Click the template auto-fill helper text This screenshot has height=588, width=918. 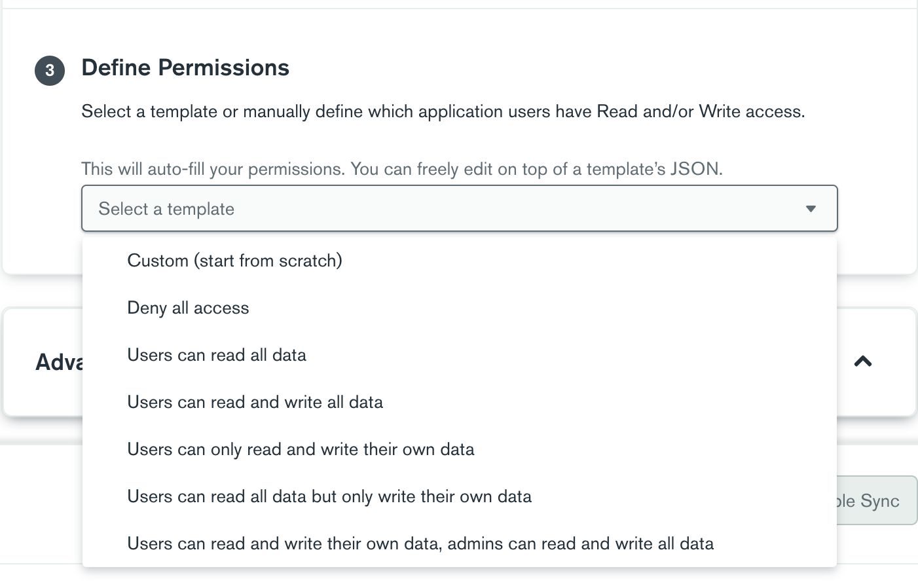tap(401, 169)
